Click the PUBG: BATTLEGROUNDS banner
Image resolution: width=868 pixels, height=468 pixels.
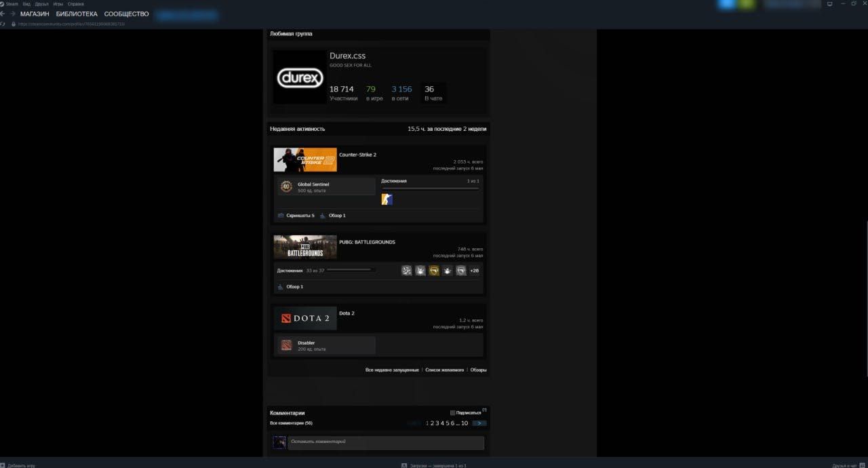click(305, 247)
